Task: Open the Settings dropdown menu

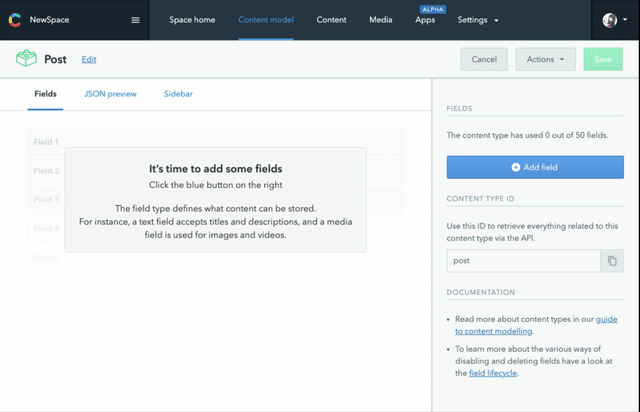Action: 478,20
